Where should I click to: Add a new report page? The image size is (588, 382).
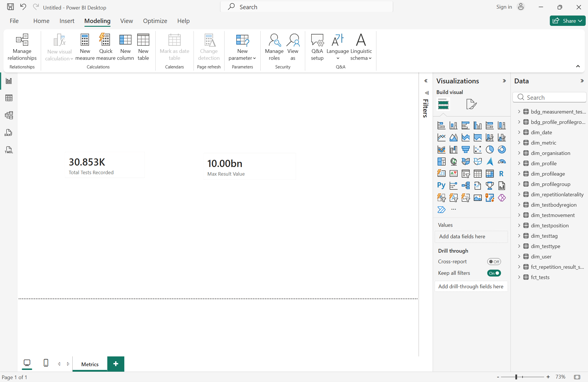(x=116, y=364)
